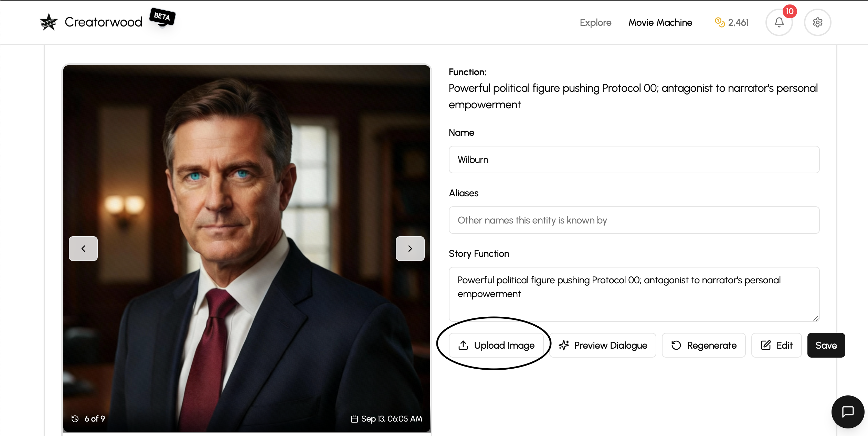The height and width of the screenshot is (436, 868).
Task: Click the history icon beside 6 of 9
Action: [x=75, y=418]
